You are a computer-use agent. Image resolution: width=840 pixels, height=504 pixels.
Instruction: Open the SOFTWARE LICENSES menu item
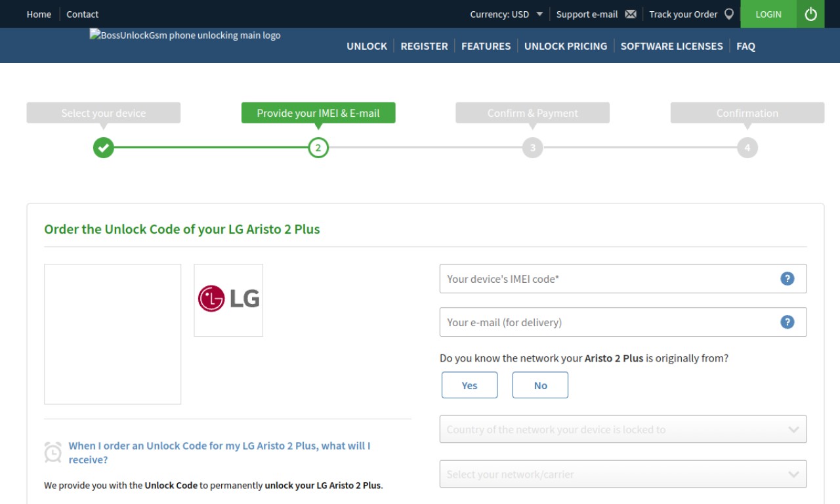(671, 46)
